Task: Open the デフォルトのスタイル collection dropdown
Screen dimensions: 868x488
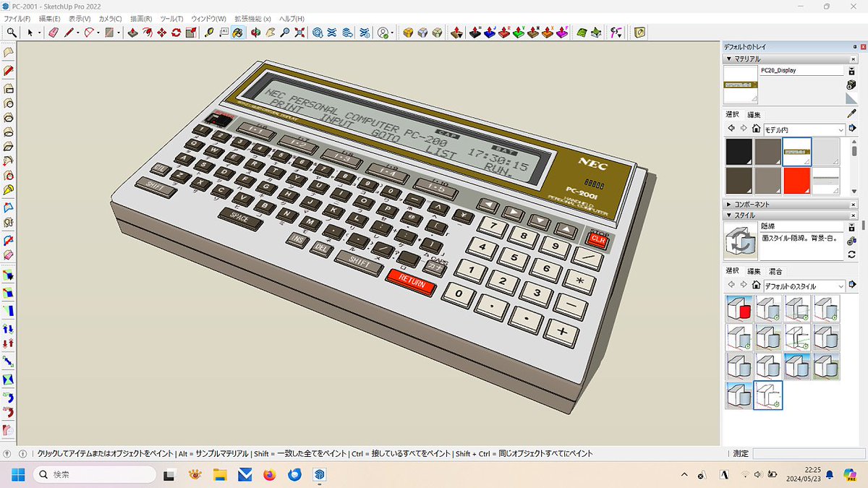Action: coord(804,286)
